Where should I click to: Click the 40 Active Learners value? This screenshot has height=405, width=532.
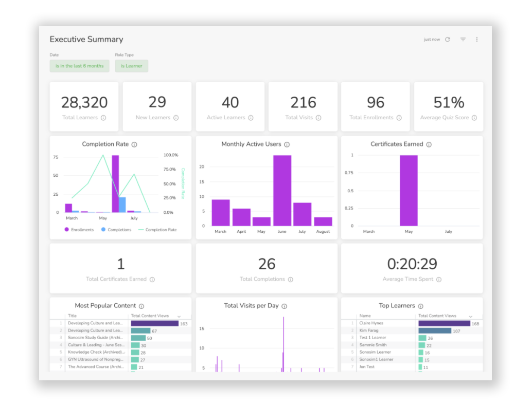tap(230, 102)
